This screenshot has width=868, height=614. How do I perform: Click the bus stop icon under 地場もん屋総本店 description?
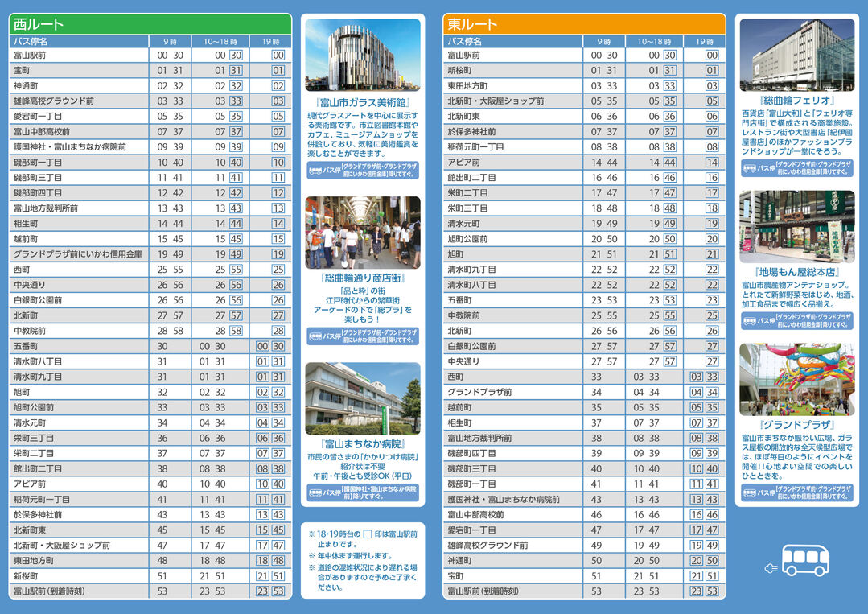(749, 321)
